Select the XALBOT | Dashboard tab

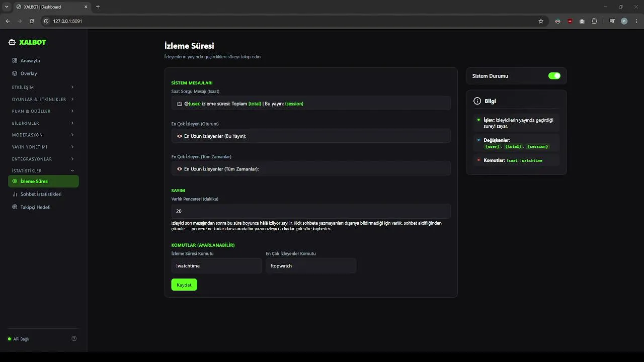click(x=52, y=7)
